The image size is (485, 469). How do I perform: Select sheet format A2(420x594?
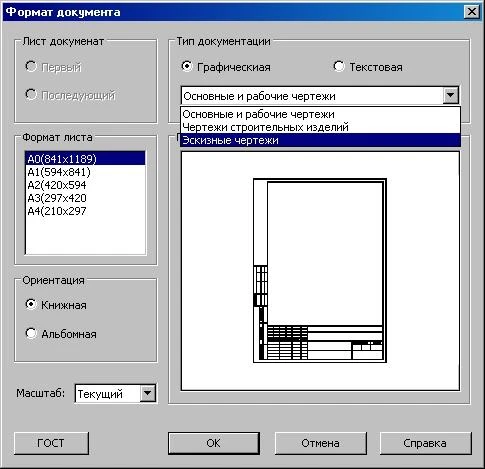pyautogui.click(x=85, y=185)
